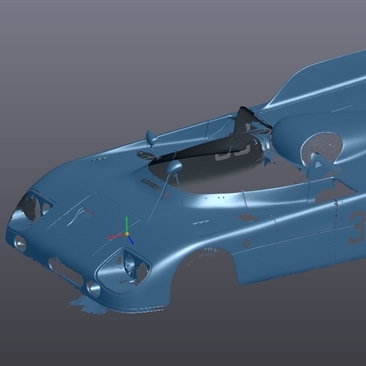The height and width of the screenshot is (366, 366).
Task: Click the empty gray viewport background
Action: 100,67
